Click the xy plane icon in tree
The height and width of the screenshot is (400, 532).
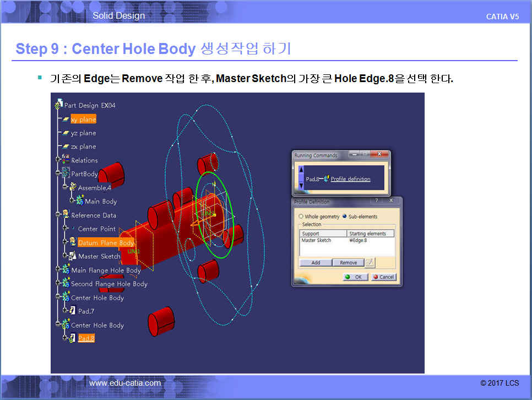66,120
